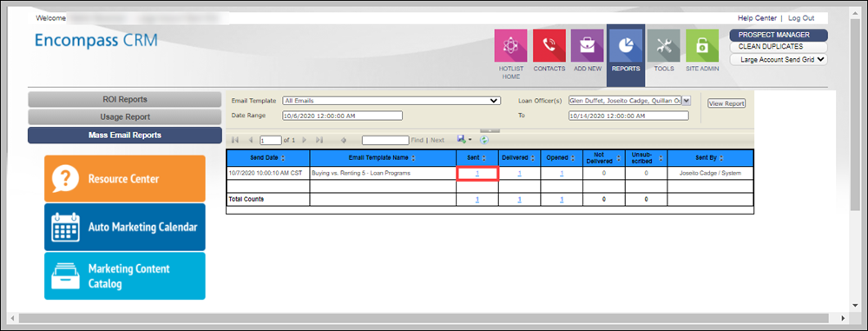Click the scroll down arrow
This screenshot has height=331, width=868.
point(855,306)
